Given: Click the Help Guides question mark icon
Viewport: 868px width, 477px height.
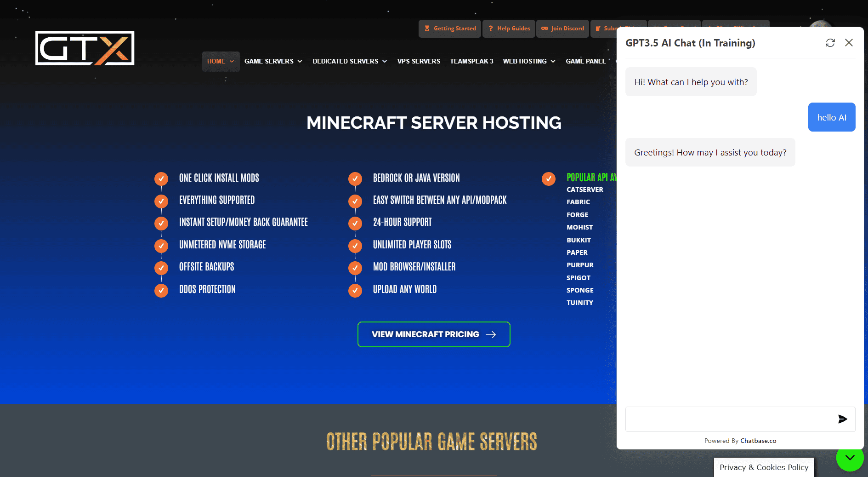Looking at the screenshot, I should point(491,29).
